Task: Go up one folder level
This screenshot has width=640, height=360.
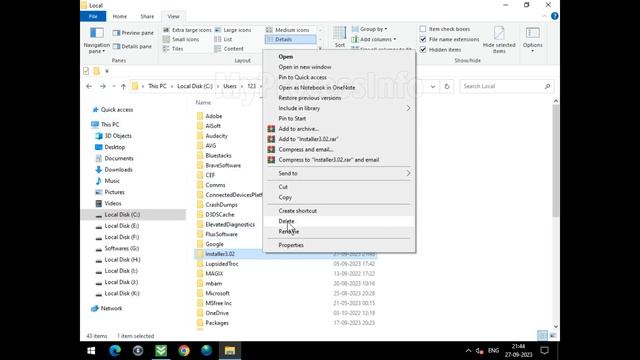Action: pyautogui.click(x=123, y=87)
